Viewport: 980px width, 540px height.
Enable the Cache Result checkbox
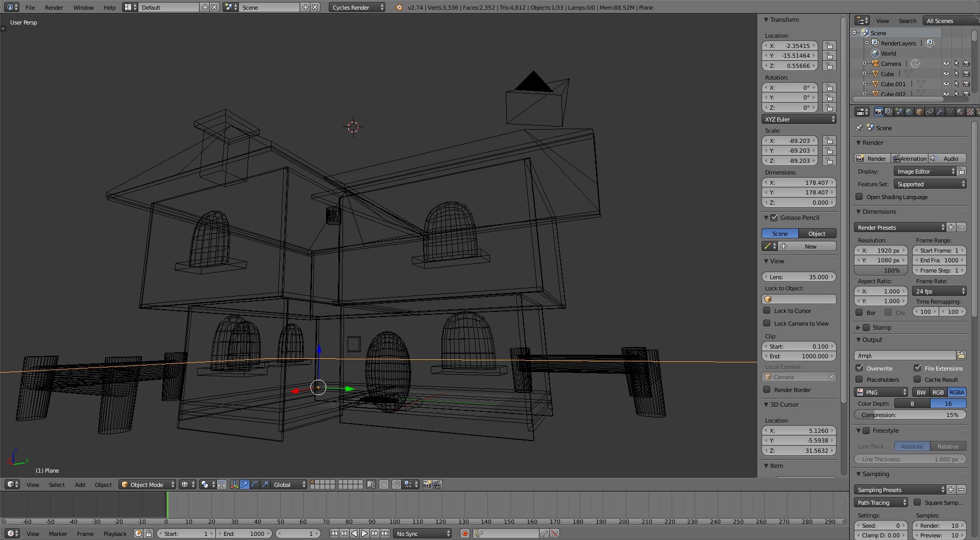917,379
